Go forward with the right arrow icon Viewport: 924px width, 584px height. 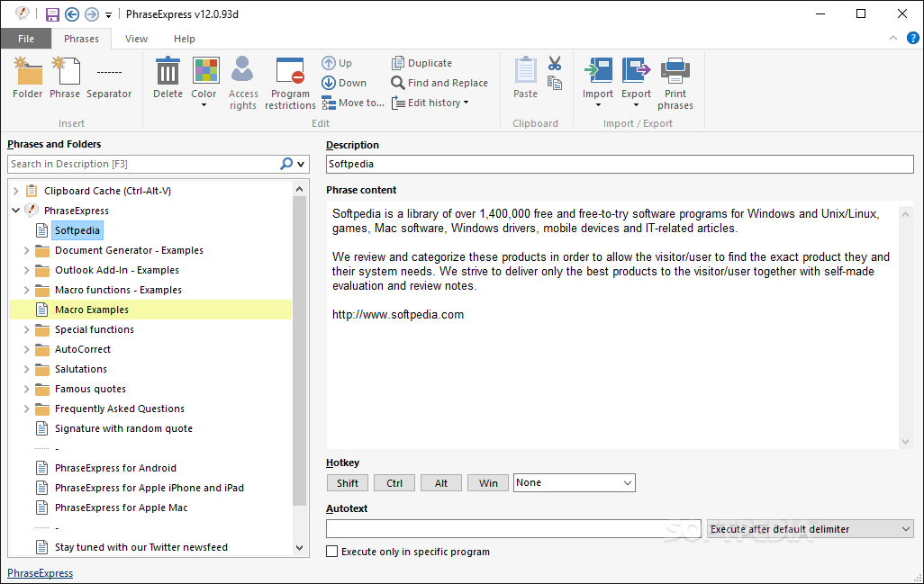(91, 14)
